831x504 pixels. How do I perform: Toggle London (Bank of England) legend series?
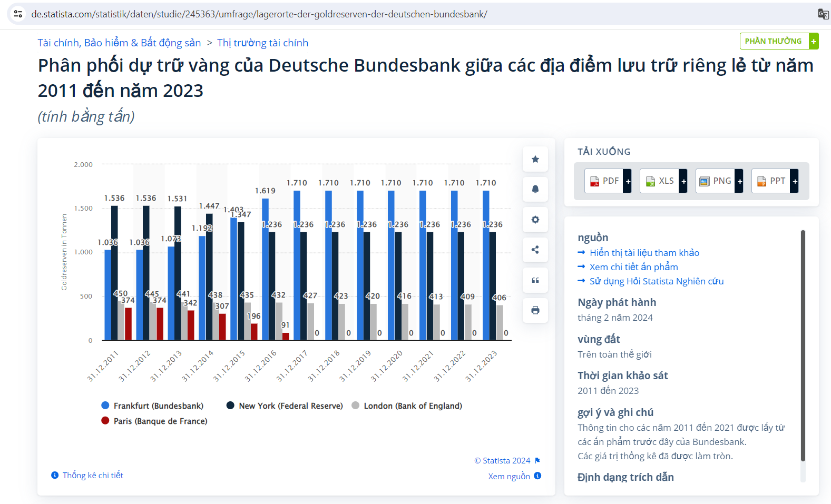[407, 406]
